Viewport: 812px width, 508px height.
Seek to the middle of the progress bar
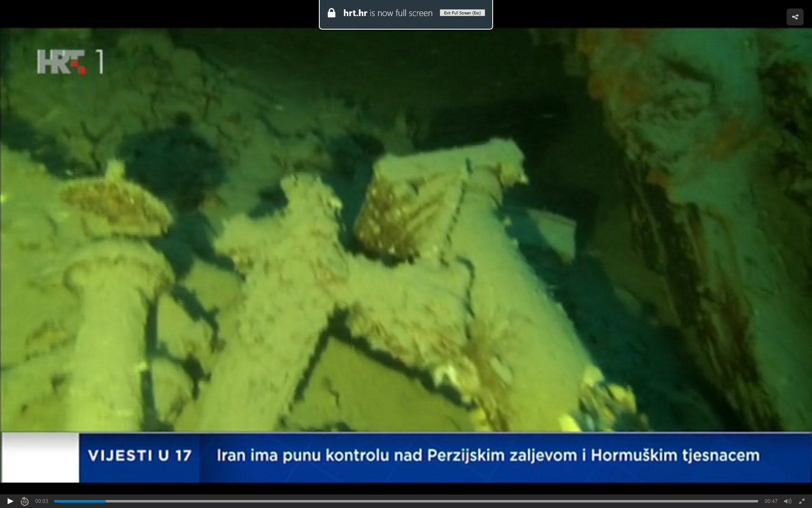[406, 501]
